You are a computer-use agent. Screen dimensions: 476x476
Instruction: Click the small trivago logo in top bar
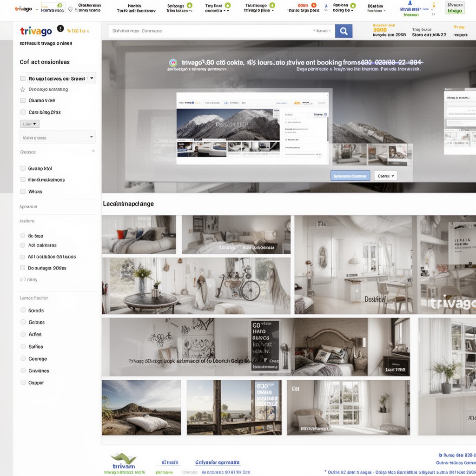[x=23, y=9]
